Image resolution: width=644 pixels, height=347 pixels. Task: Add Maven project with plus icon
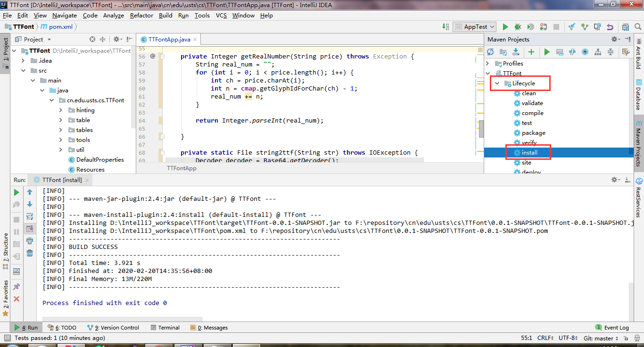click(x=531, y=52)
